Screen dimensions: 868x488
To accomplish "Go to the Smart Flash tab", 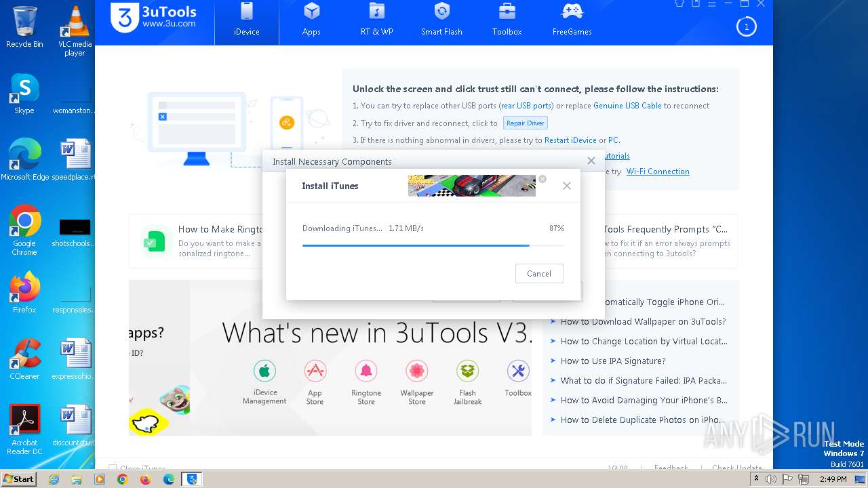I will click(441, 20).
